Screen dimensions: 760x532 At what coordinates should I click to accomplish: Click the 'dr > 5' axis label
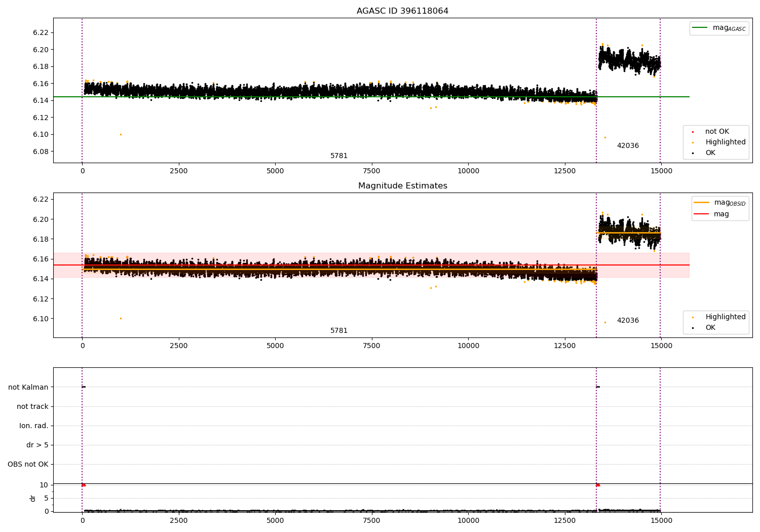point(37,445)
